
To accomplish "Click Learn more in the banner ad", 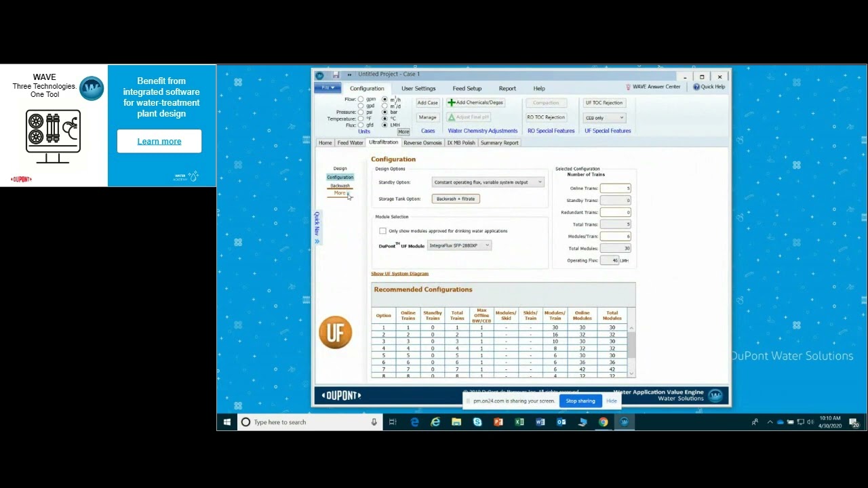I will (159, 141).
